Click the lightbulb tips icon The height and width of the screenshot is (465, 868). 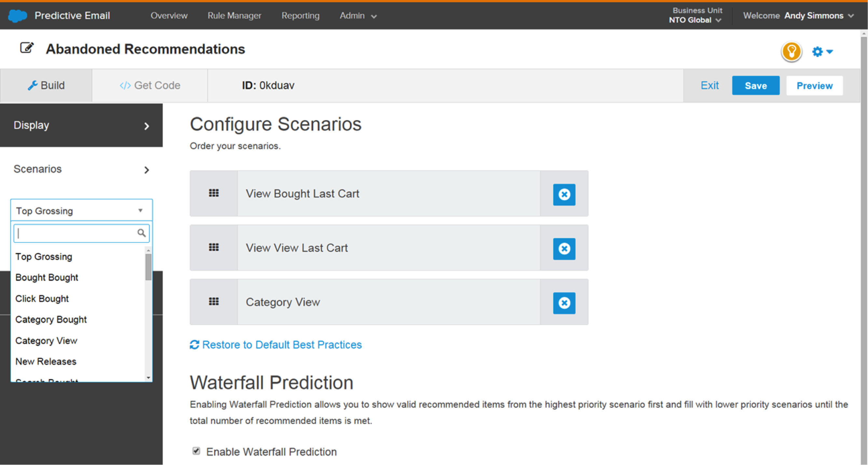(791, 51)
